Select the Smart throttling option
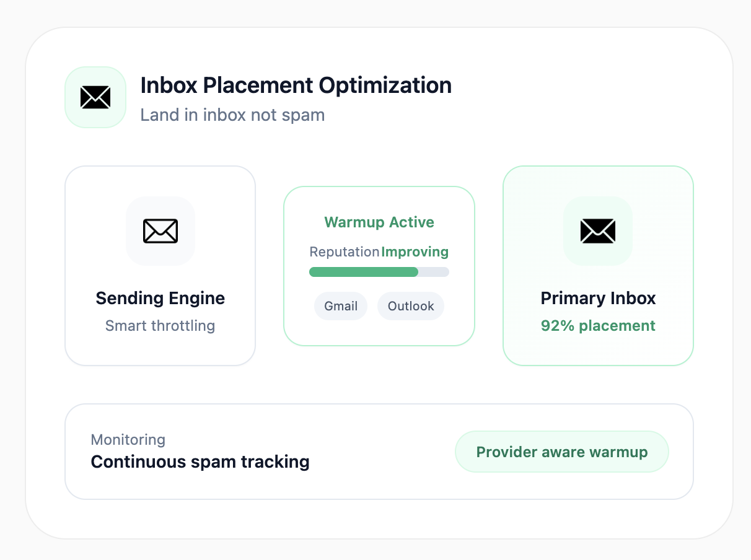The image size is (751, 560). pos(160,325)
